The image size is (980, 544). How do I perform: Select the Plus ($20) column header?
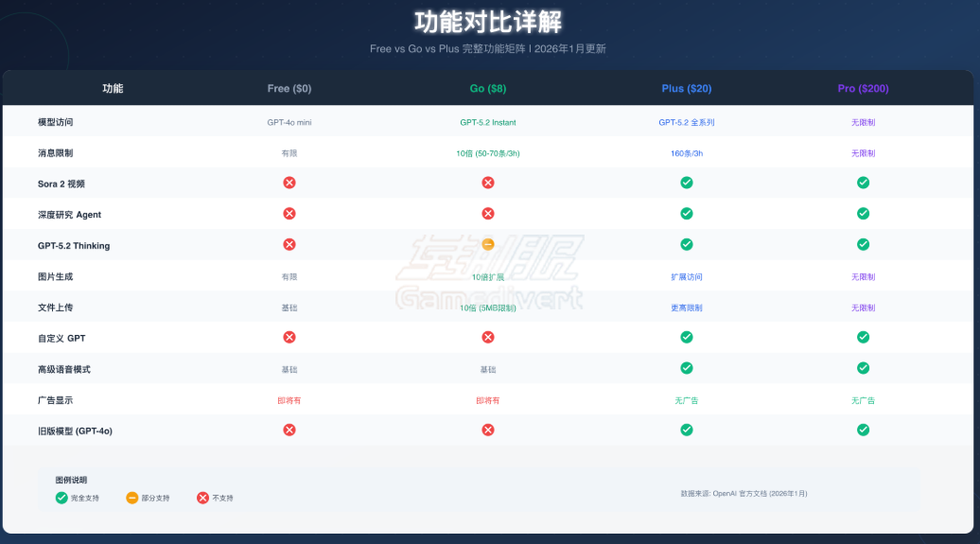(687, 89)
